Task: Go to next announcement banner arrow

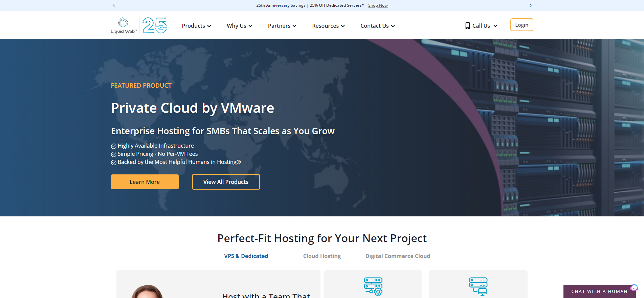Action: pos(530,5)
